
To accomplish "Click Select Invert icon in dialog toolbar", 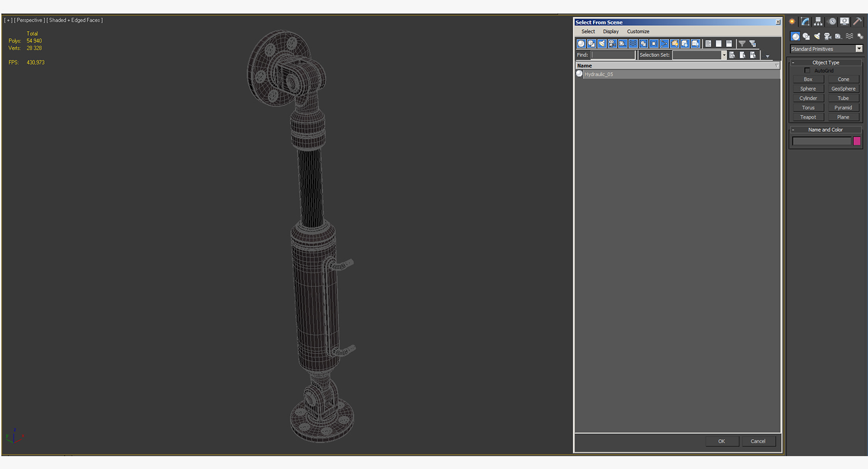I will coord(729,43).
